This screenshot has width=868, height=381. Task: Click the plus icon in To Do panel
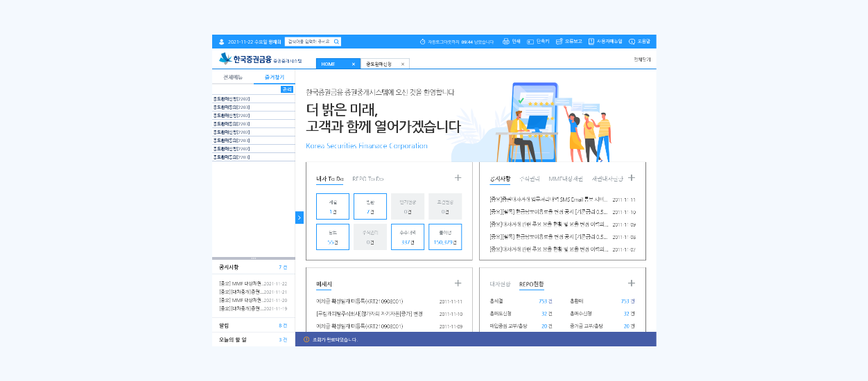[x=458, y=178]
